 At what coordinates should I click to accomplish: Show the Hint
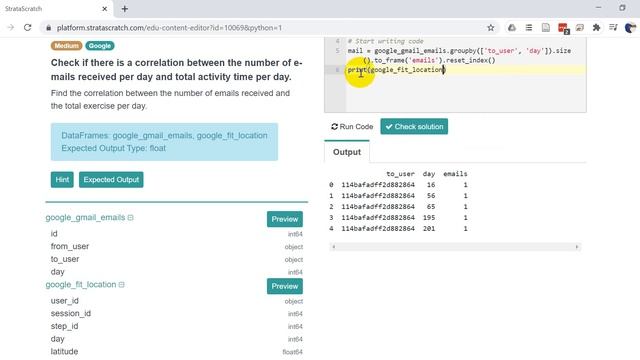click(62, 180)
